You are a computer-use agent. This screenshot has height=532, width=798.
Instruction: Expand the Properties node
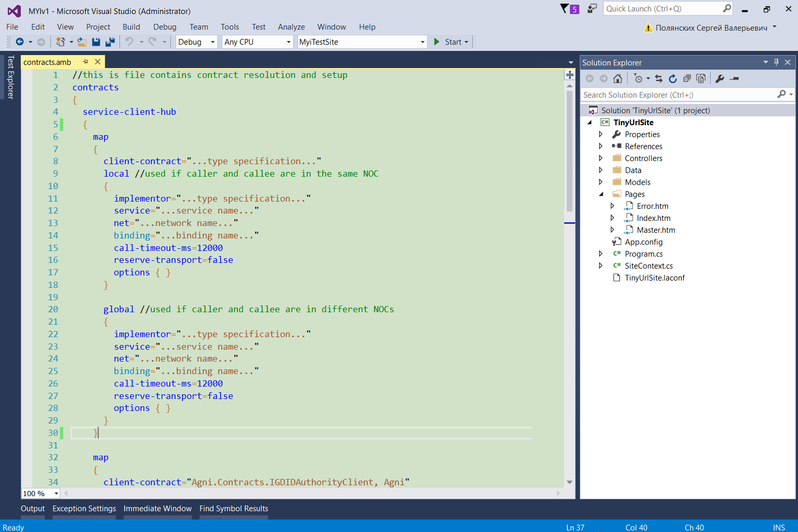coord(601,134)
